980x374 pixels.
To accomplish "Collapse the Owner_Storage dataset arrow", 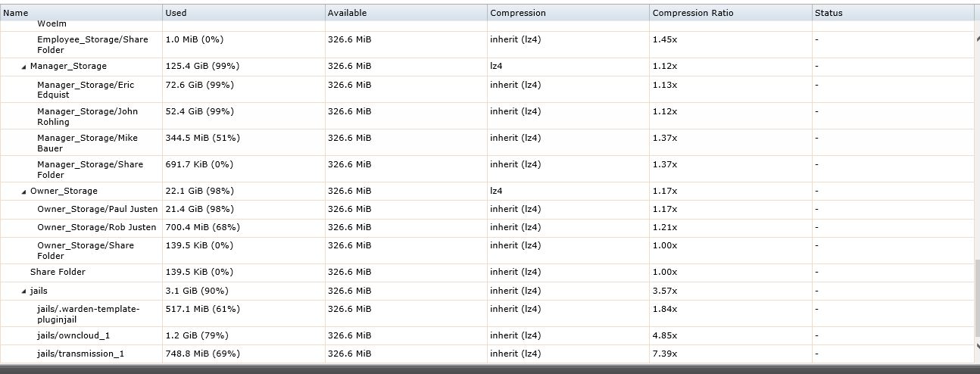I will click(x=23, y=192).
